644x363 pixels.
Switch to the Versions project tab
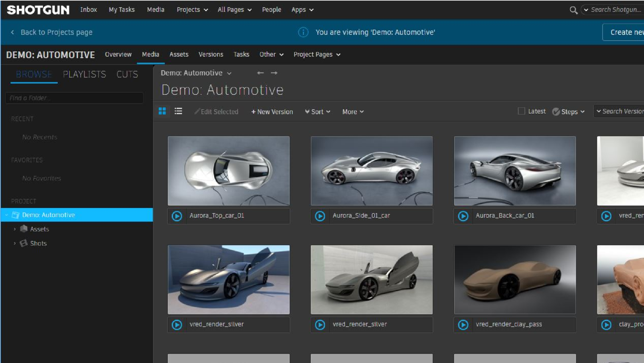coord(211,54)
